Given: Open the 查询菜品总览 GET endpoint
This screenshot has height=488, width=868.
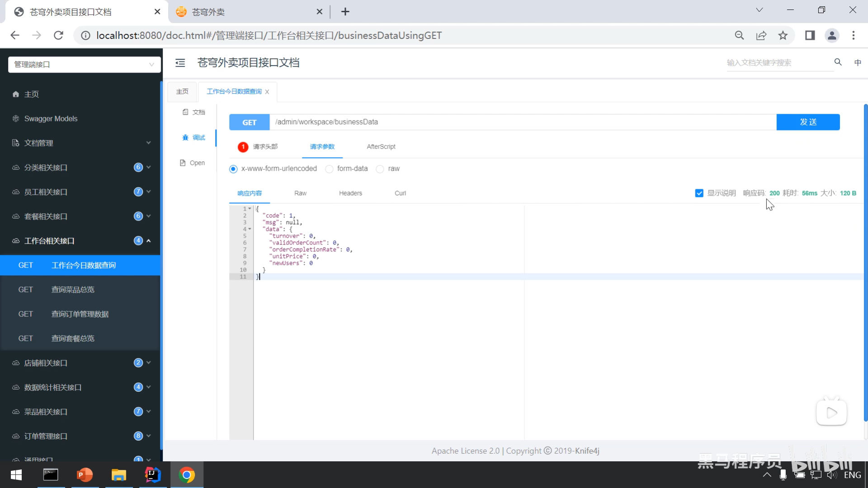Looking at the screenshot, I should pyautogui.click(x=72, y=290).
